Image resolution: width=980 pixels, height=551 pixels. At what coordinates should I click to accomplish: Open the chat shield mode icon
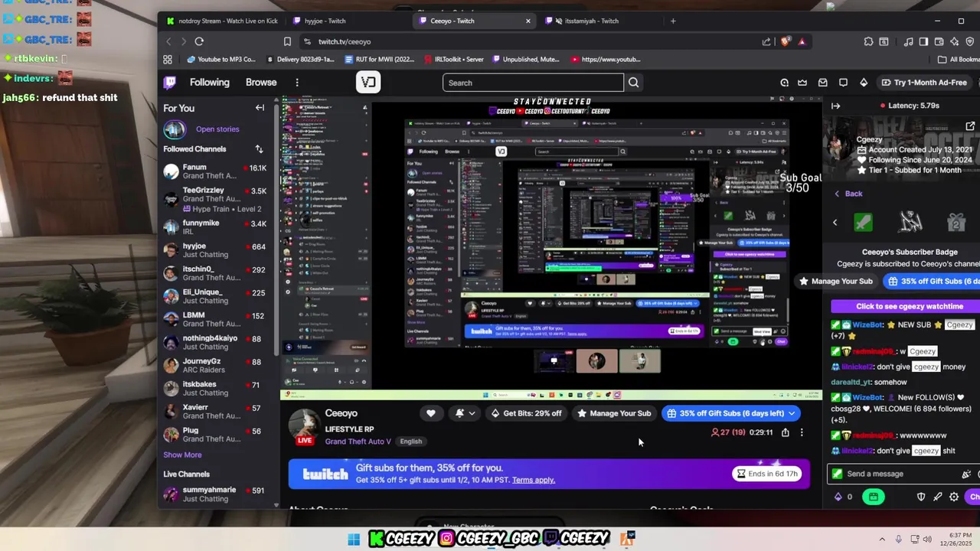921,497
